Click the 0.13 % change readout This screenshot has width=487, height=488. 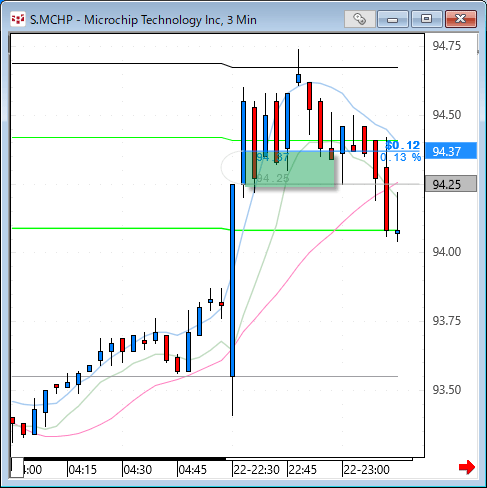click(401, 157)
